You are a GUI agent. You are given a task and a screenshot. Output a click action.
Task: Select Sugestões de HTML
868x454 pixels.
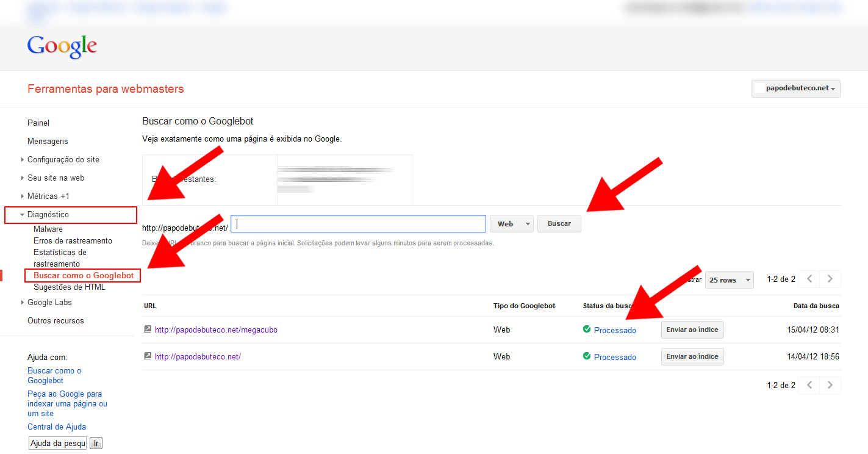pos(70,287)
